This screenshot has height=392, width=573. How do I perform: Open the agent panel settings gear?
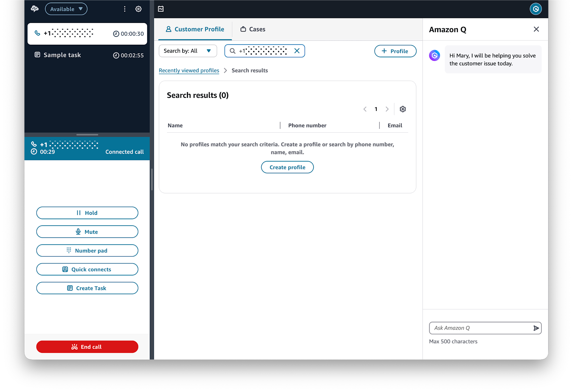click(139, 9)
